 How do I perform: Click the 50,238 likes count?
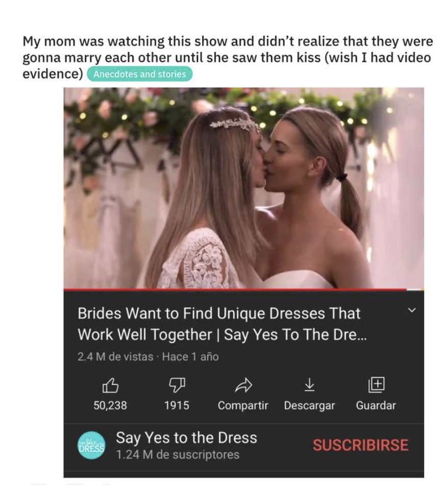point(110,406)
